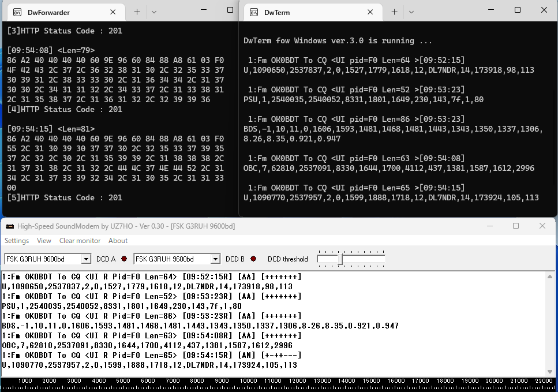Click the DwTerm tab terminal icon
Image resolution: width=558 pixels, height=392 pixels.
(x=254, y=13)
